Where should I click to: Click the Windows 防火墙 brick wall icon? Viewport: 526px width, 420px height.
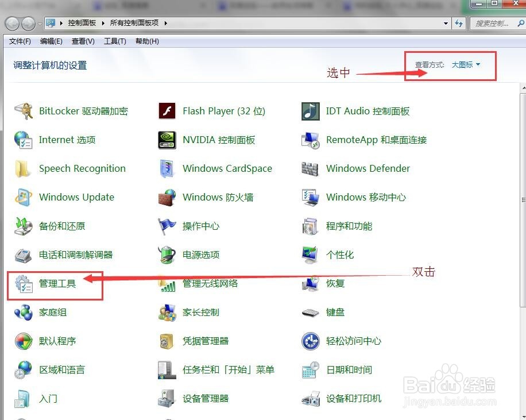point(167,198)
